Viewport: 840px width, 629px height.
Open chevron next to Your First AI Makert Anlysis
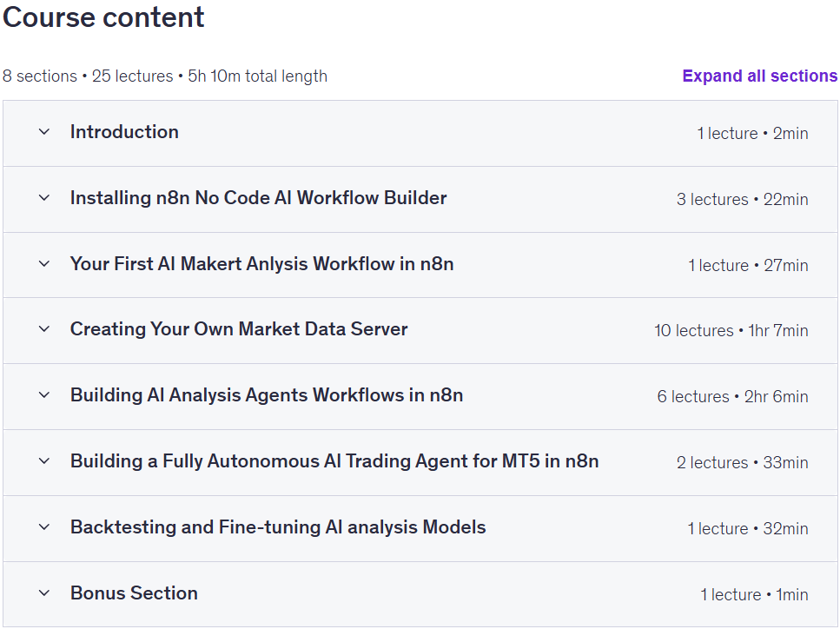click(x=44, y=263)
